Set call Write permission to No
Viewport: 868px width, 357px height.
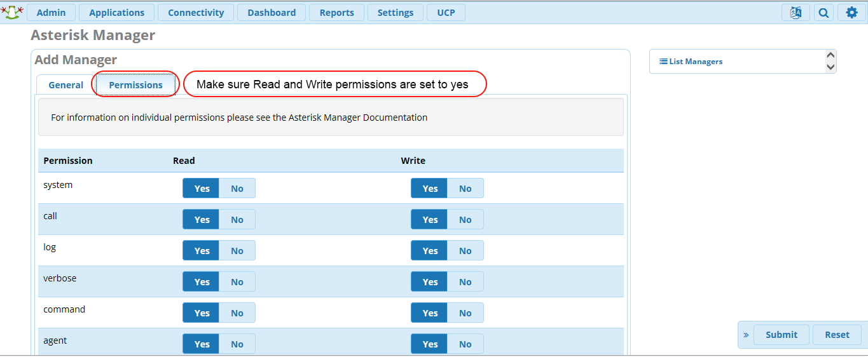465,219
